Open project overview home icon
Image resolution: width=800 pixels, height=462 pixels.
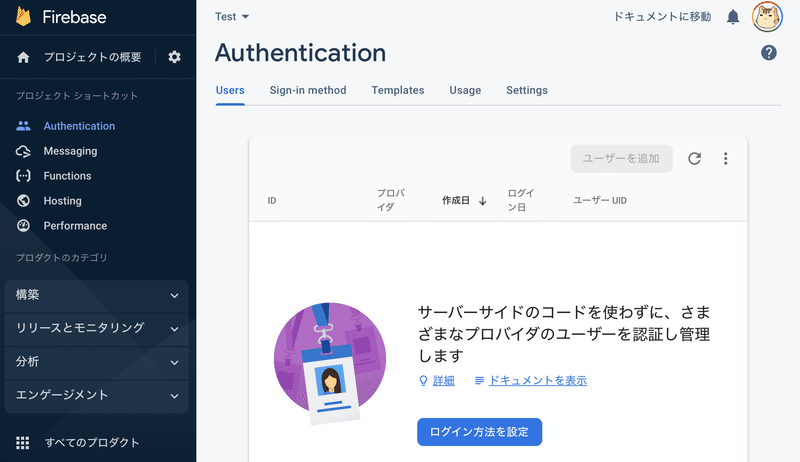pos(23,57)
